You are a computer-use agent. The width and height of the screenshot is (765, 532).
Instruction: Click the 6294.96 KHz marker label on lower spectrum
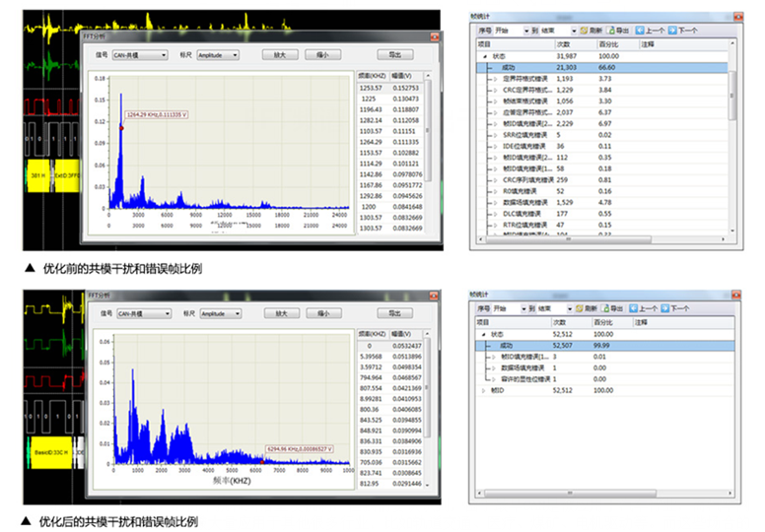[300, 449]
